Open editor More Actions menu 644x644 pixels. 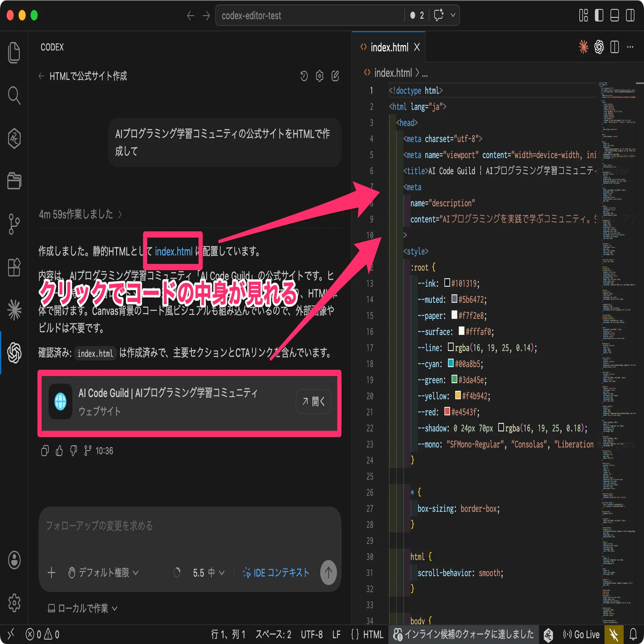[x=630, y=47]
